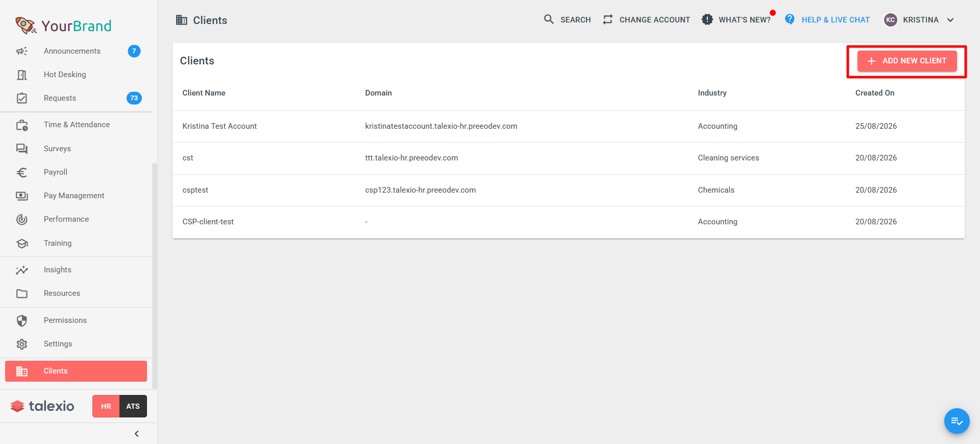Collapse the sidebar with the arrow
The width and height of the screenshot is (980, 444).
tap(136, 434)
